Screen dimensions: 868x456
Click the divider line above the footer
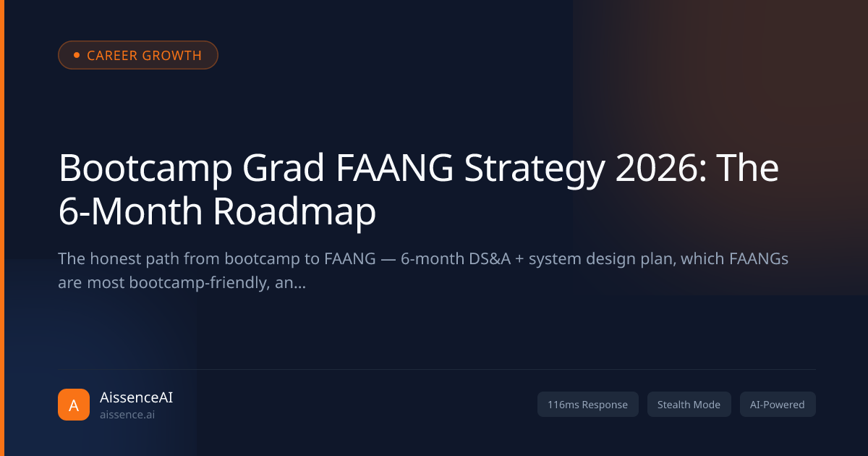pos(437,369)
